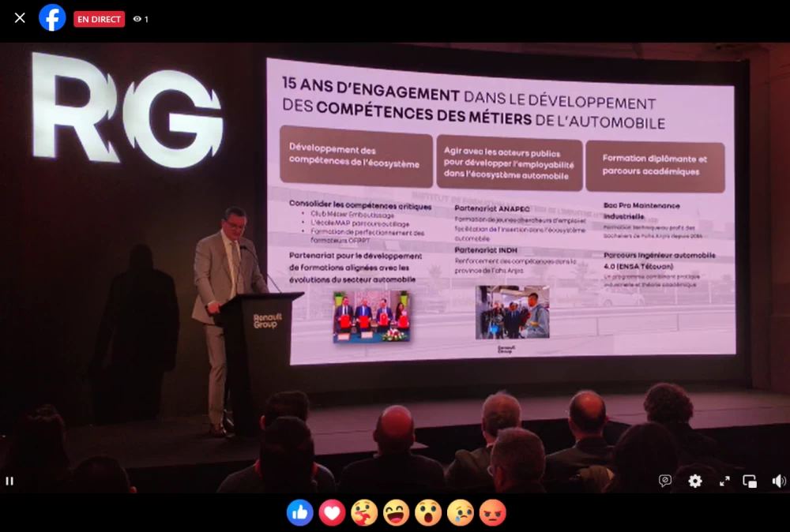React with the thumbs-up Like emoji
The height and width of the screenshot is (532, 790).
tap(300, 512)
